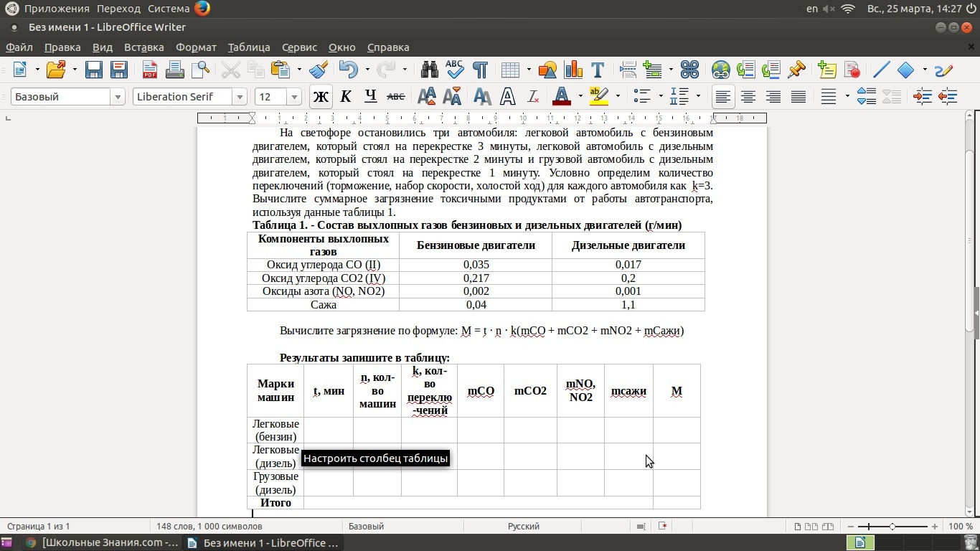This screenshot has width=980, height=551.
Task: Toggle bold formatting
Action: (321, 96)
